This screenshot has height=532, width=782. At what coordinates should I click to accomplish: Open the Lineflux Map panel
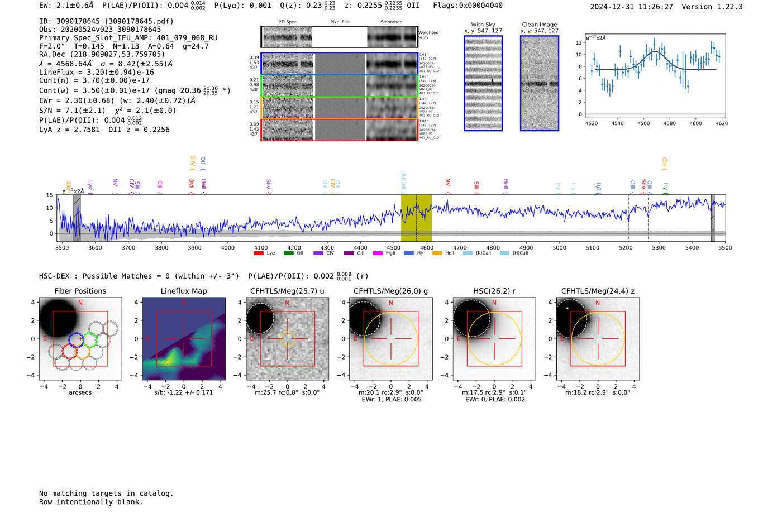pyautogui.click(x=184, y=339)
